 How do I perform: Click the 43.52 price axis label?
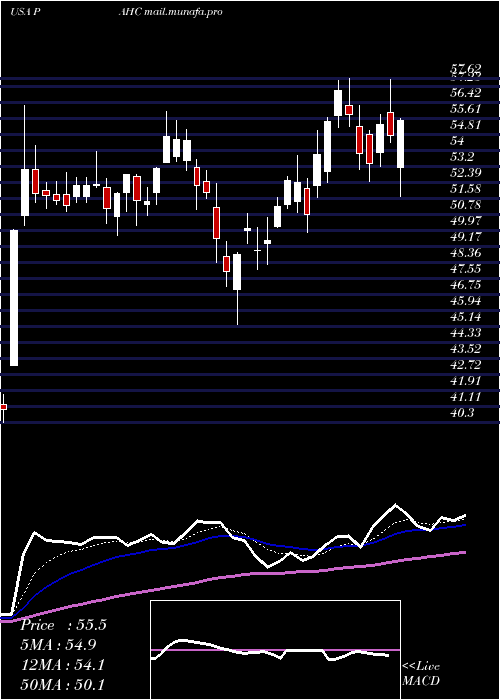coord(466,349)
